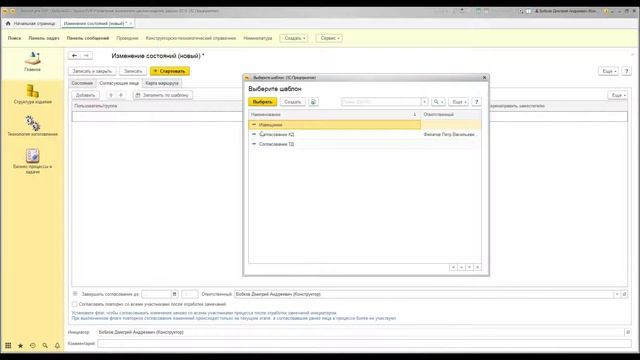Close the Выберите шаблон dialog
Screen dimensions: 640x360
click(484, 78)
